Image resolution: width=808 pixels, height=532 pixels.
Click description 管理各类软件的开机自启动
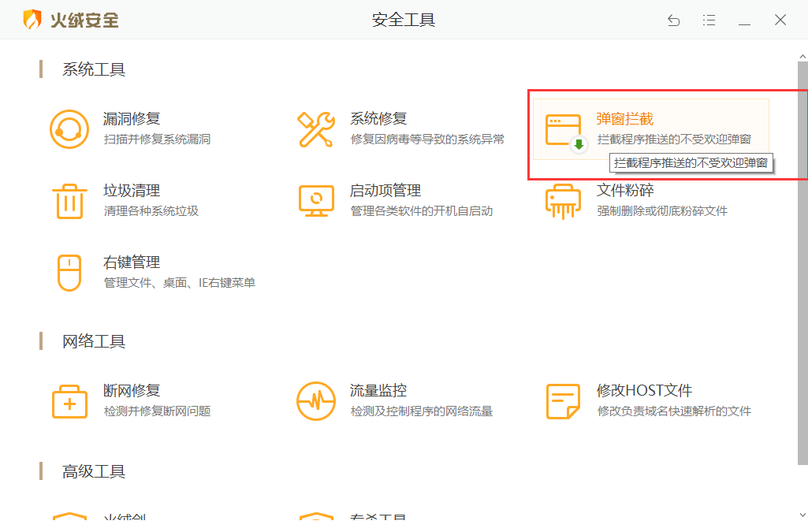tap(422, 211)
